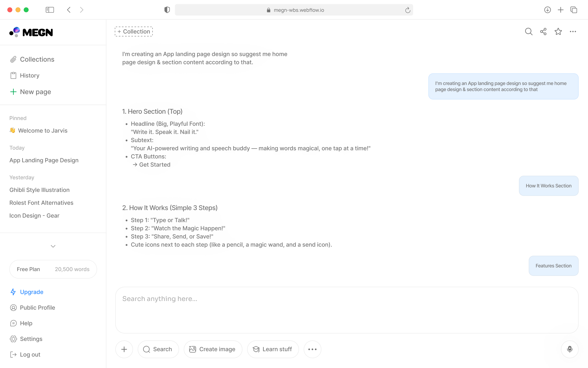Expand the sidebar chevron down arrow
Viewport: 588px width, 368px height.
click(x=53, y=246)
